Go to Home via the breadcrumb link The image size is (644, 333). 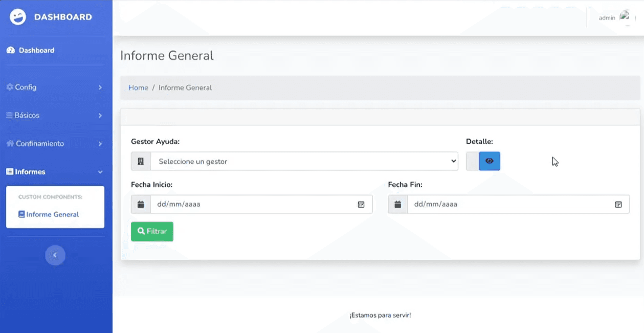[x=138, y=88]
